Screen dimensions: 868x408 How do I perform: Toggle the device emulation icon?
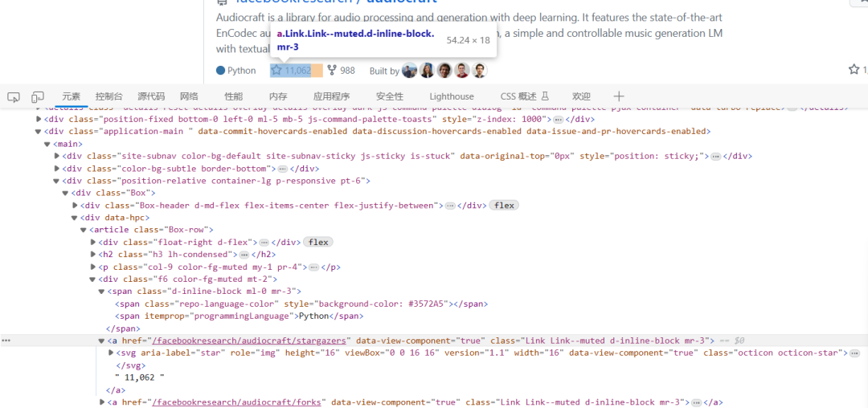38,96
